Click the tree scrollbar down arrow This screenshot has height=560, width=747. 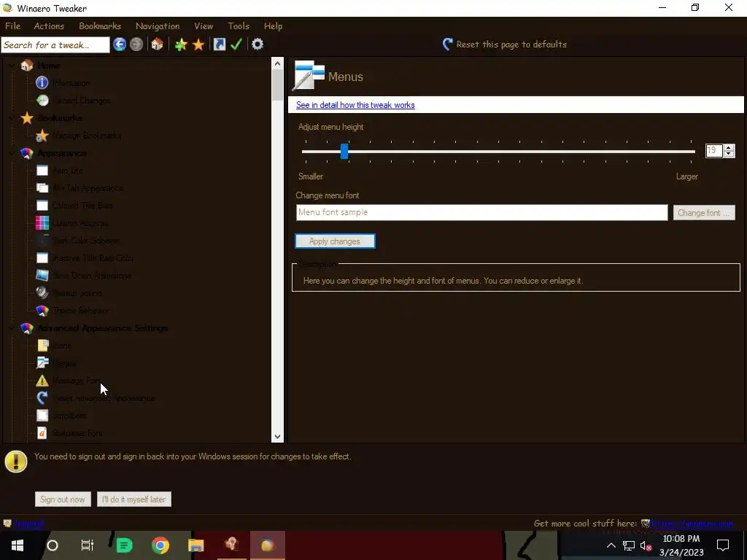tap(277, 436)
